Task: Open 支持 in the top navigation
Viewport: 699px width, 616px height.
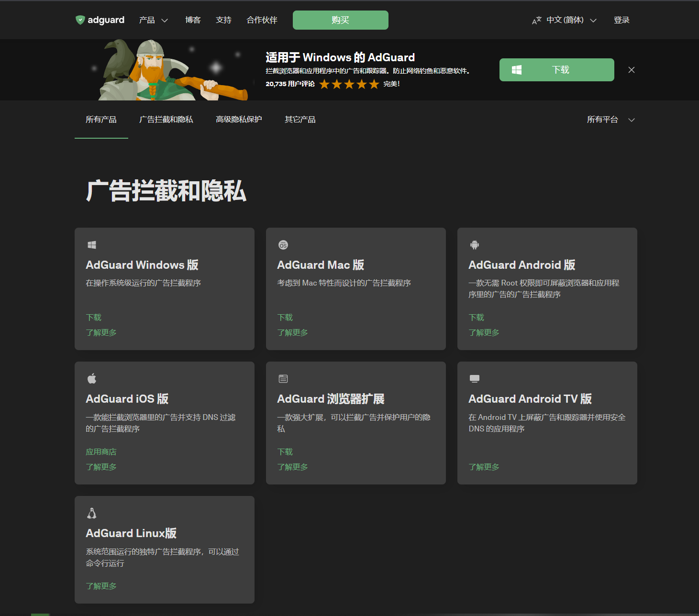Action: 223,20
